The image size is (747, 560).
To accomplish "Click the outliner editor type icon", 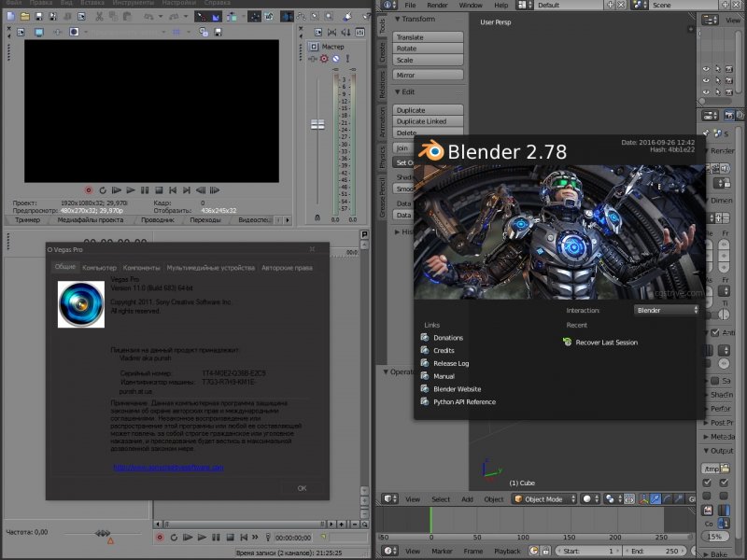I will tap(710, 20).
